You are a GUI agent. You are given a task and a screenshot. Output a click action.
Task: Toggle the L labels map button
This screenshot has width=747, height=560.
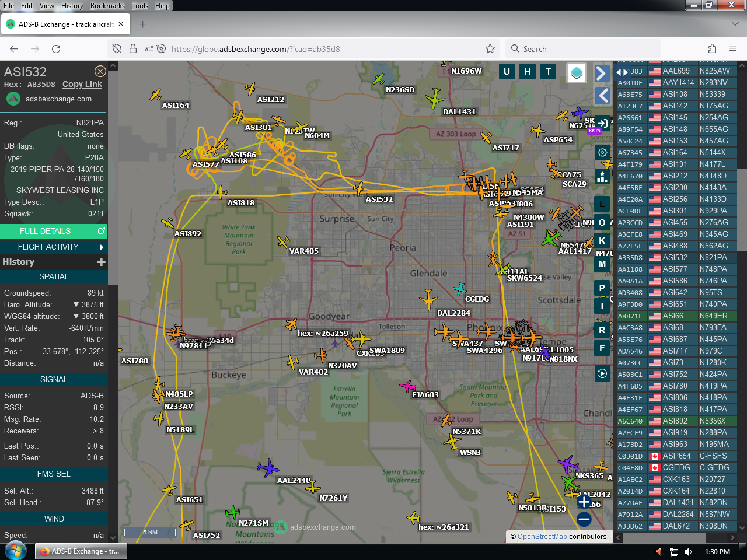point(602,204)
